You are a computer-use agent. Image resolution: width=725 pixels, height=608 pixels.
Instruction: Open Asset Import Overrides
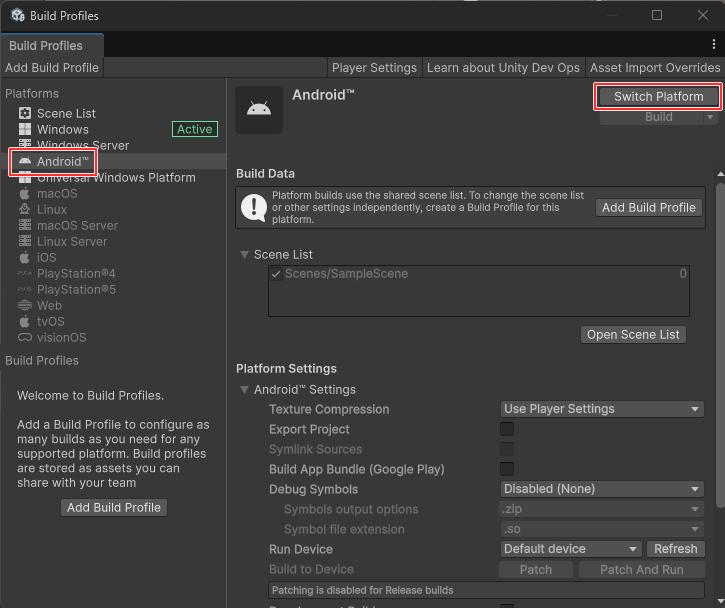(x=655, y=68)
